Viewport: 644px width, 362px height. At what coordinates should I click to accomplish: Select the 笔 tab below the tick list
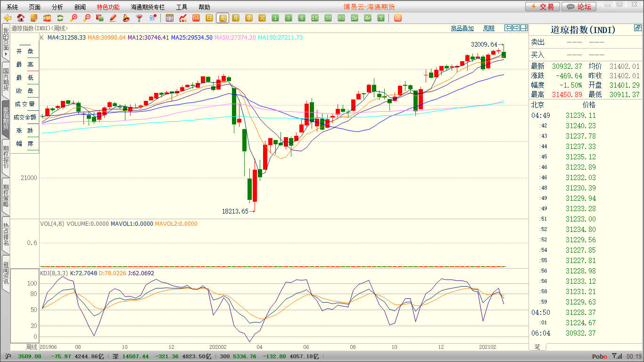tap(537, 347)
